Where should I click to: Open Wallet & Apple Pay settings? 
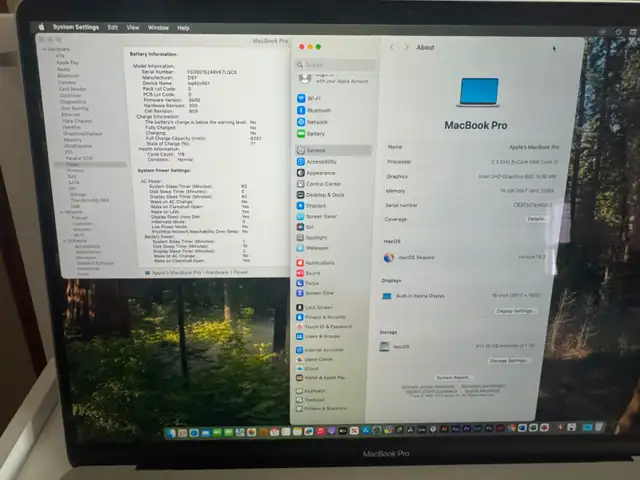point(320,378)
